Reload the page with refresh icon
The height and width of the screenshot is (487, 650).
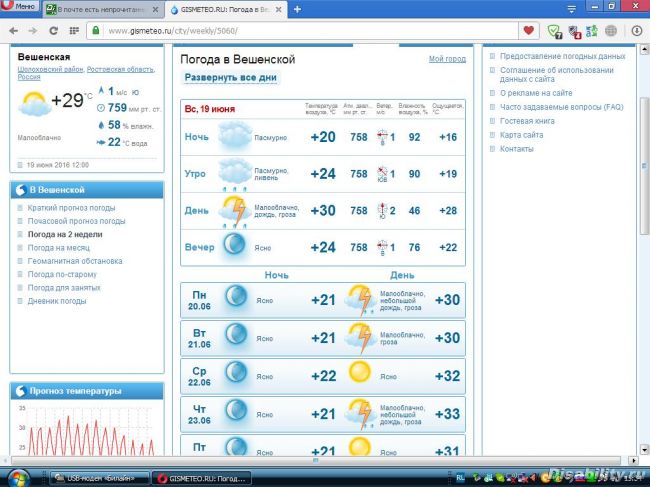coord(54,30)
